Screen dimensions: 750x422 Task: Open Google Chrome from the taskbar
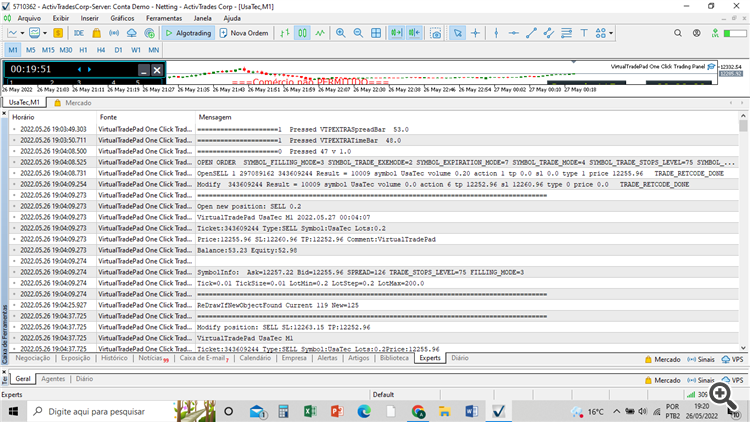(418, 411)
